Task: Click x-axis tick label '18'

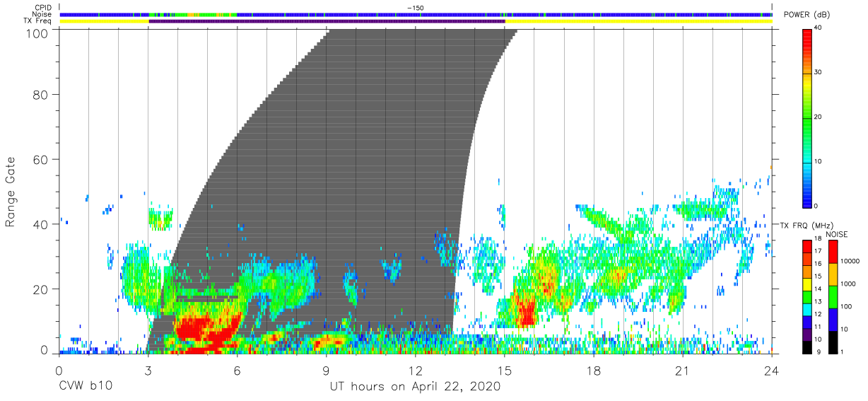Action: [594, 371]
